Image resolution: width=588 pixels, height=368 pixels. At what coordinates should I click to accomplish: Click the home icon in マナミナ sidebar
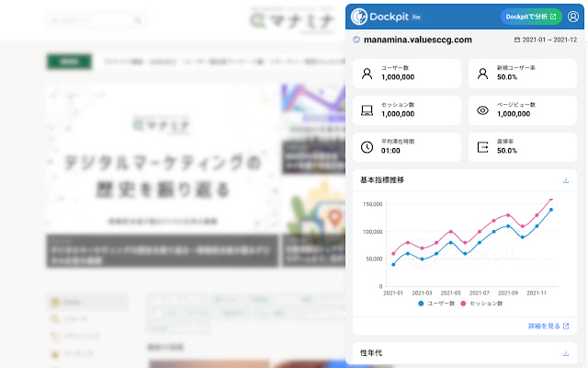coord(55,302)
